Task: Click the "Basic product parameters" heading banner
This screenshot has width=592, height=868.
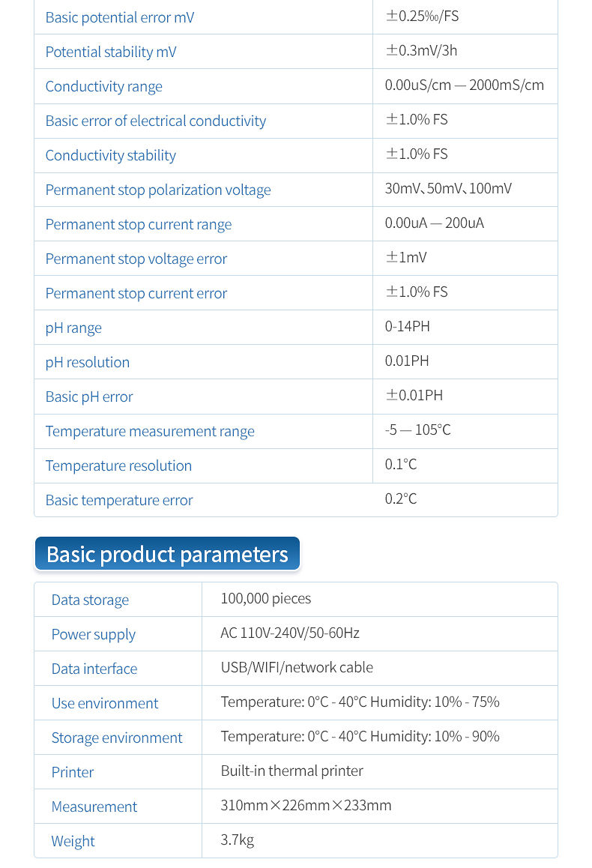Action: [x=167, y=555]
